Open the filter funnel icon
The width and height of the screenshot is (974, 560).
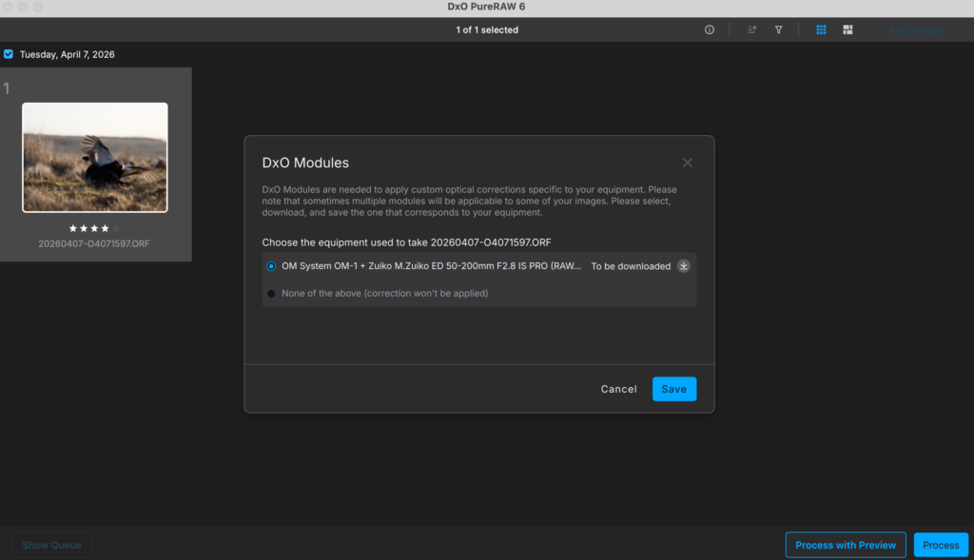click(x=778, y=29)
